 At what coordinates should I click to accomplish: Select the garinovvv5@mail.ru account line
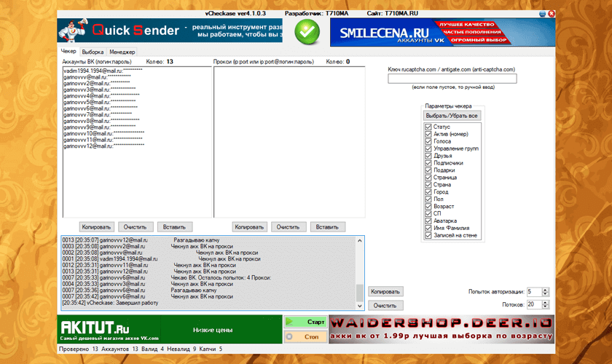[100, 102]
